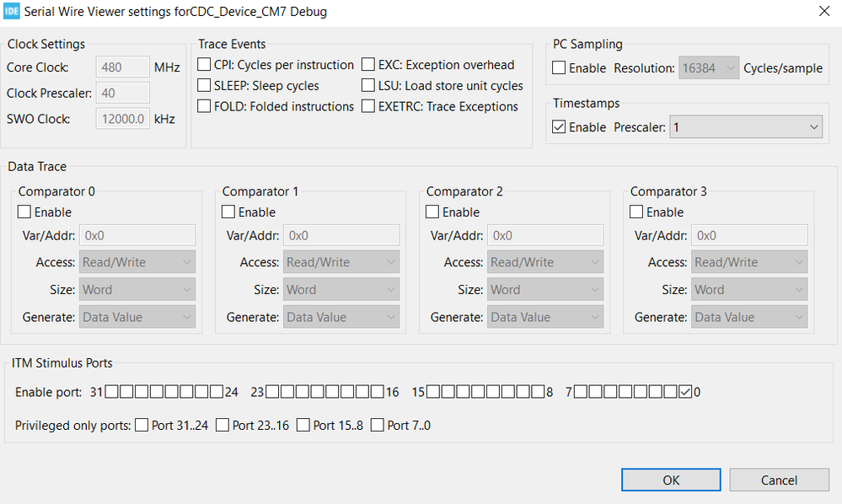Viewport: 842px width, 504px height.
Task: Confirm settings with the OK button
Action: click(x=671, y=480)
